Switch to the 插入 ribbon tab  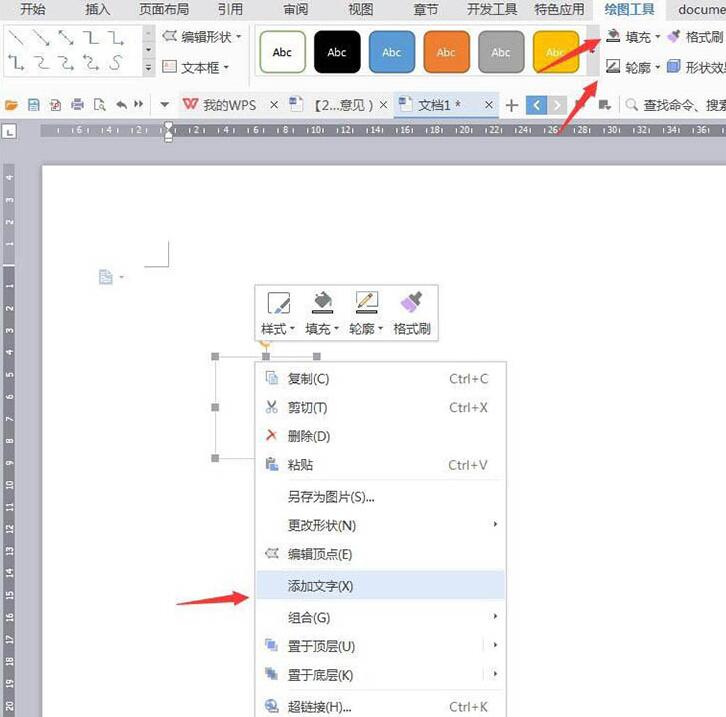pyautogui.click(x=98, y=10)
